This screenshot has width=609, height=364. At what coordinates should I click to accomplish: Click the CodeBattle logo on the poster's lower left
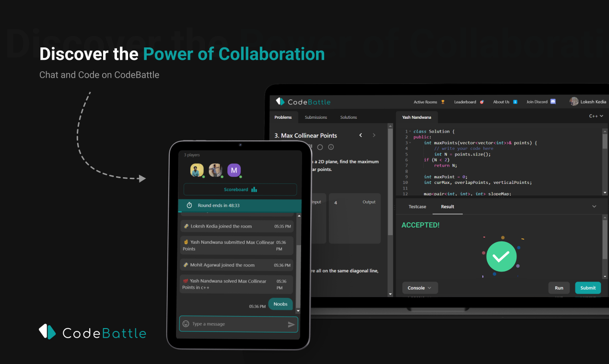tap(92, 332)
